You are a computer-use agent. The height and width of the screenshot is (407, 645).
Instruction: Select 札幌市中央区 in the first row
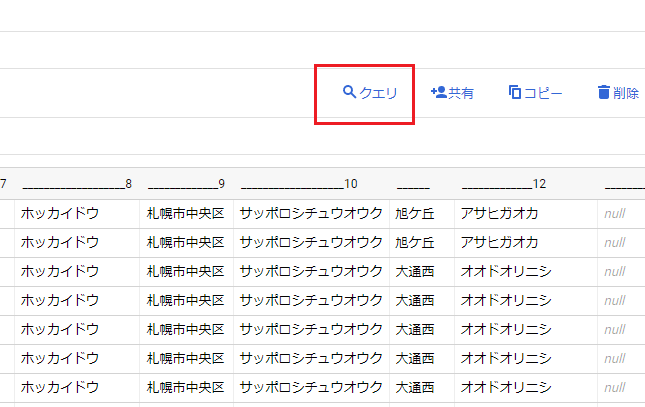click(x=186, y=213)
